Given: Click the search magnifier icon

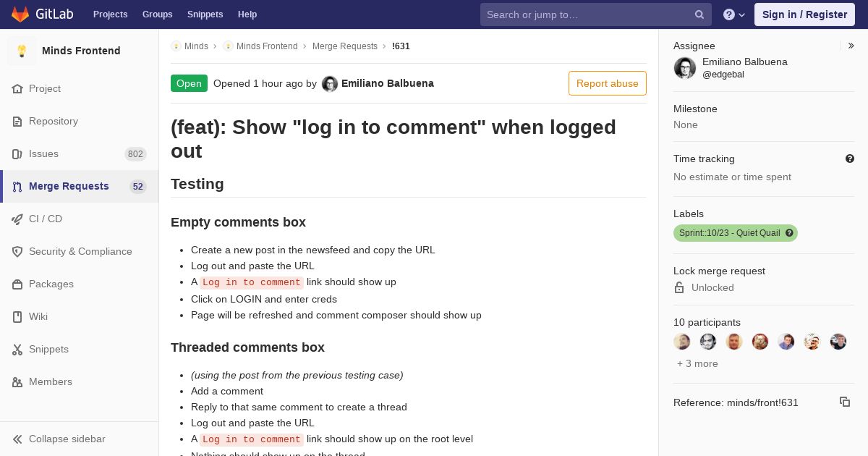Looking at the screenshot, I should (x=699, y=14).
